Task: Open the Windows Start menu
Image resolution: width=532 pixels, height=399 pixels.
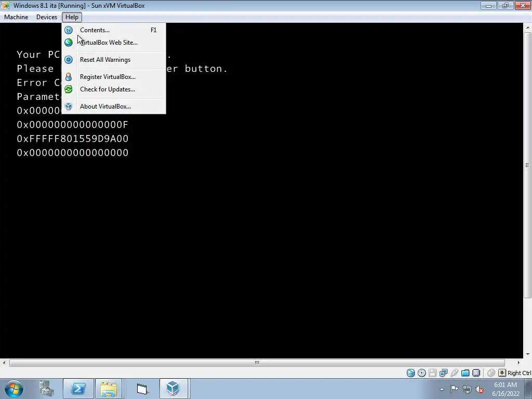Action: pos(14,389)
